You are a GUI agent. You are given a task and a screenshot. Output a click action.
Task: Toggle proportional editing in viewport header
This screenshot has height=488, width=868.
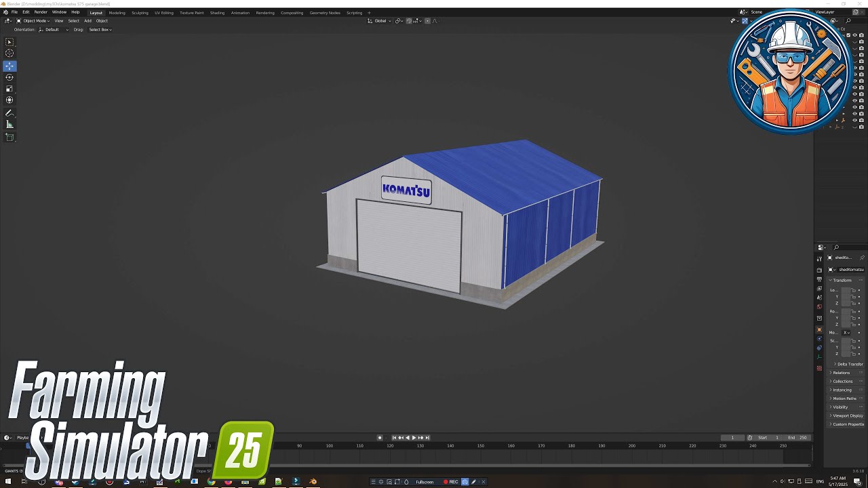(427, 21)
